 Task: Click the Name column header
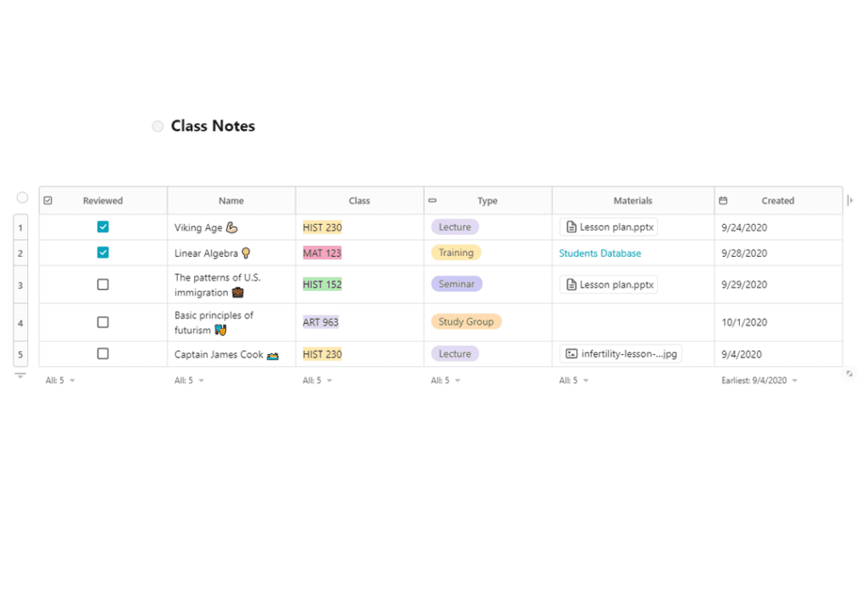(231, 201)
